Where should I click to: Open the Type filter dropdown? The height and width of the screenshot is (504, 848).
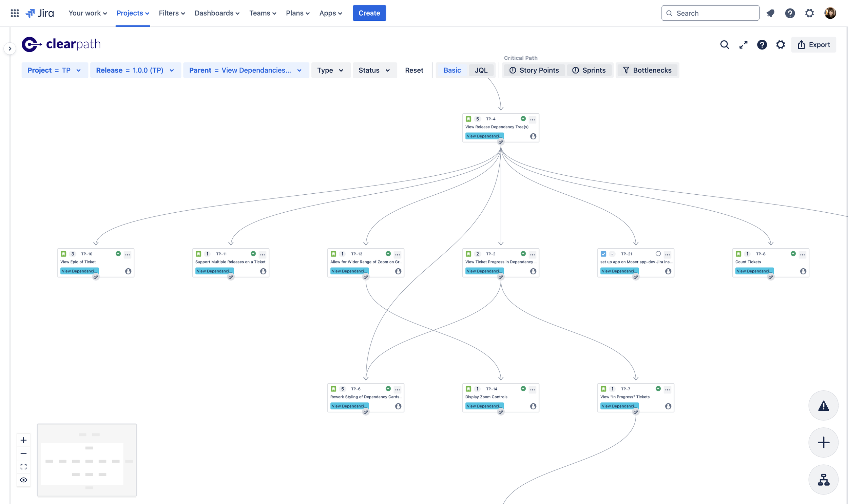pyautogui.click(x=330, y=70)
